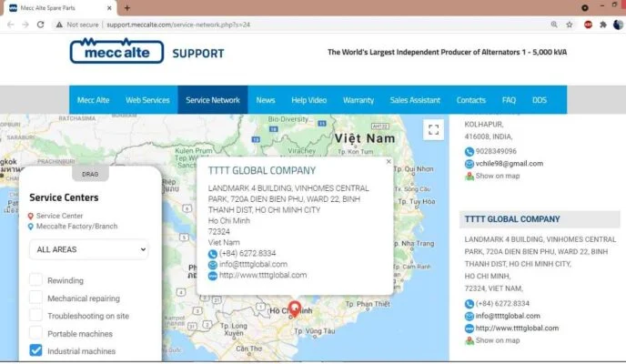
Task: Click the red map pin on Ho Chi Minh
Action: coord(294,308)
